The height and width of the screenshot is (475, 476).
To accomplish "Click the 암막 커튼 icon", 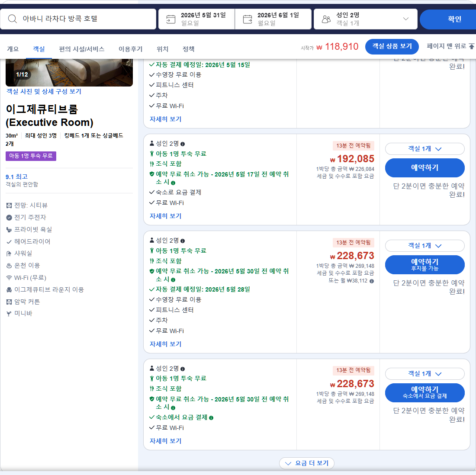I will click(x=9, y=302).
